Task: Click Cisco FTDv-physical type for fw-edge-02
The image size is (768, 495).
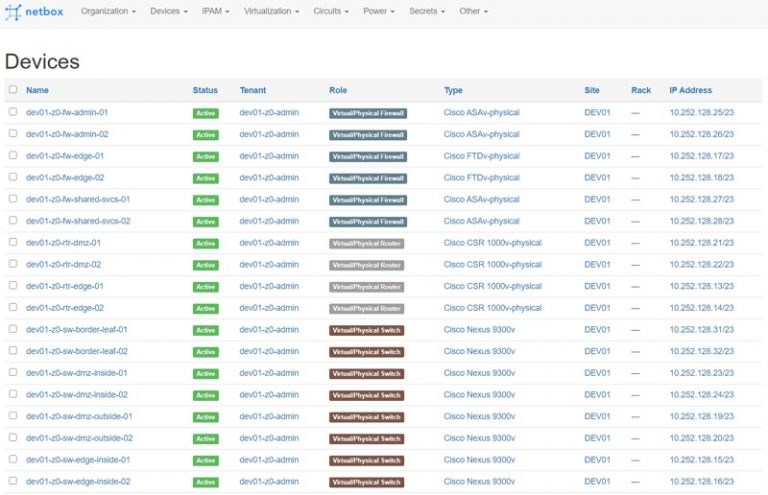Action: pyautogui.click(x=481, y=178)
